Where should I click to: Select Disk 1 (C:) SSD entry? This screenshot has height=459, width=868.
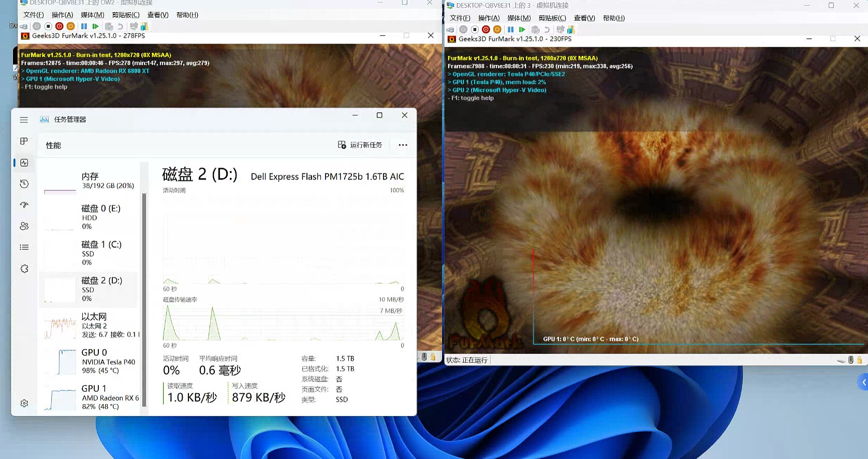point(89,254)
